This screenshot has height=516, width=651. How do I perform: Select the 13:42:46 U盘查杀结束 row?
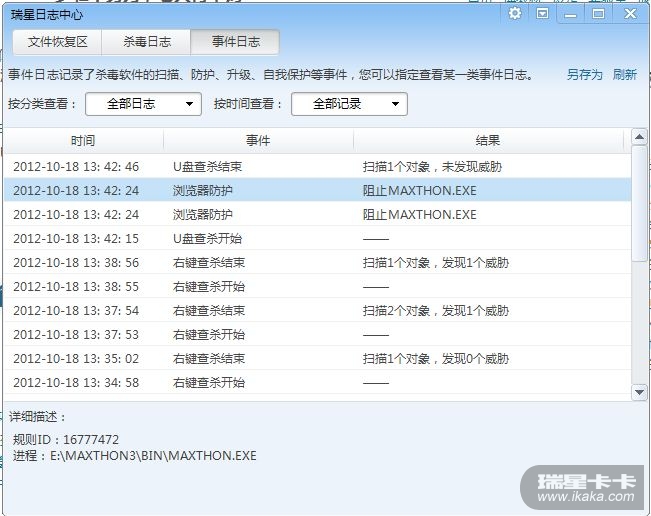coord(318,166)
